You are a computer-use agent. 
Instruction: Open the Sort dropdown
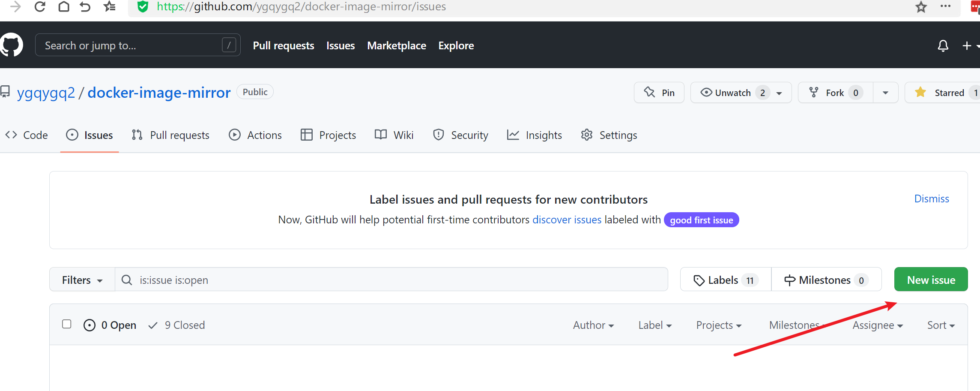tap(941, 325)
